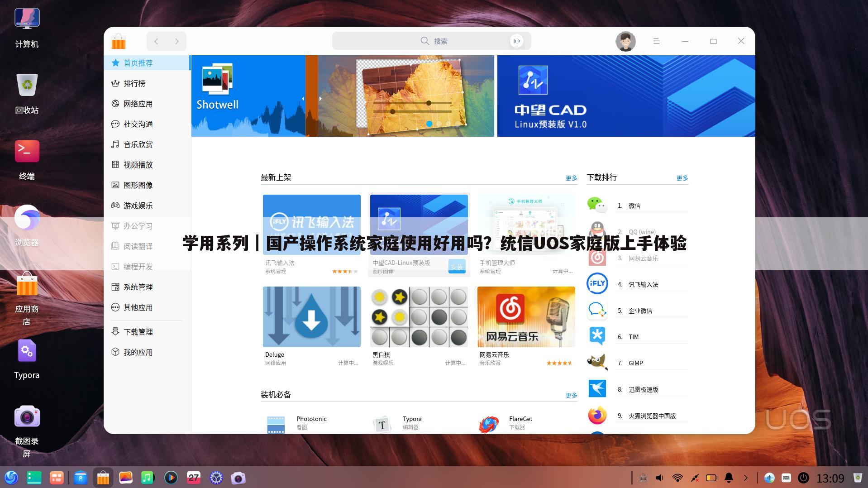Image resolution: width=868 pixels, height=488 pixels.
Task: Open the 网络应用 category
Action: 147,104
